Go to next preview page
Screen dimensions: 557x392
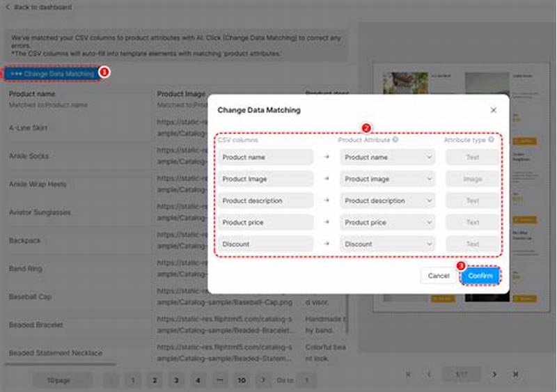[x=494, y=374]
